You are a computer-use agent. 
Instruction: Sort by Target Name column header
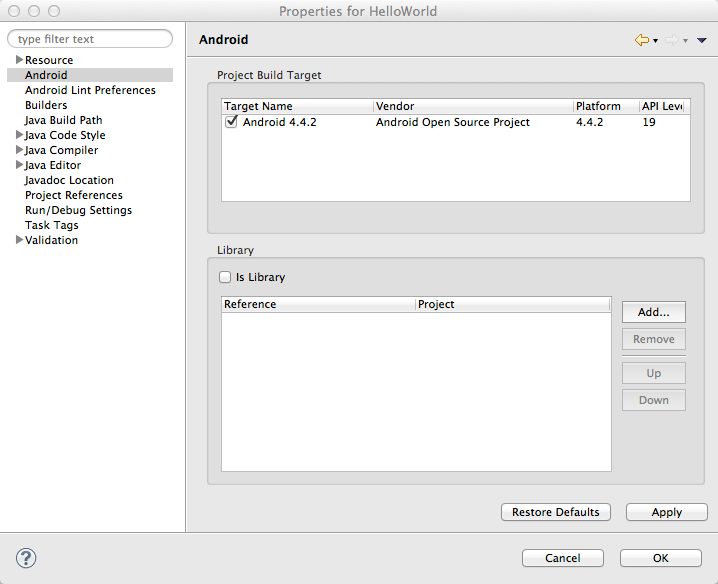(296, 106)
